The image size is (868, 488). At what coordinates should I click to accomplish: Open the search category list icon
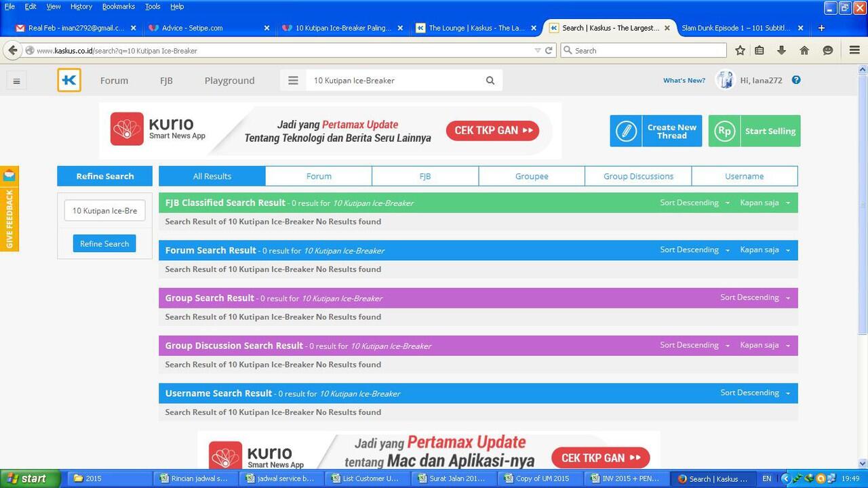point(293,80)
